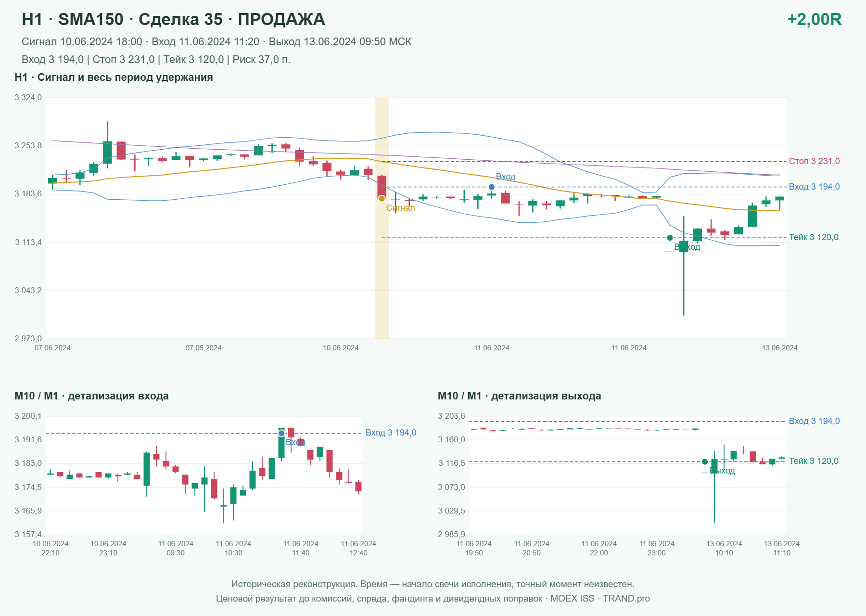This screenshot has height=616, width=866.
Task: Click the 'Историческая реконструкция' footer note
Action: pyautogui.click(x=433, y=584)
